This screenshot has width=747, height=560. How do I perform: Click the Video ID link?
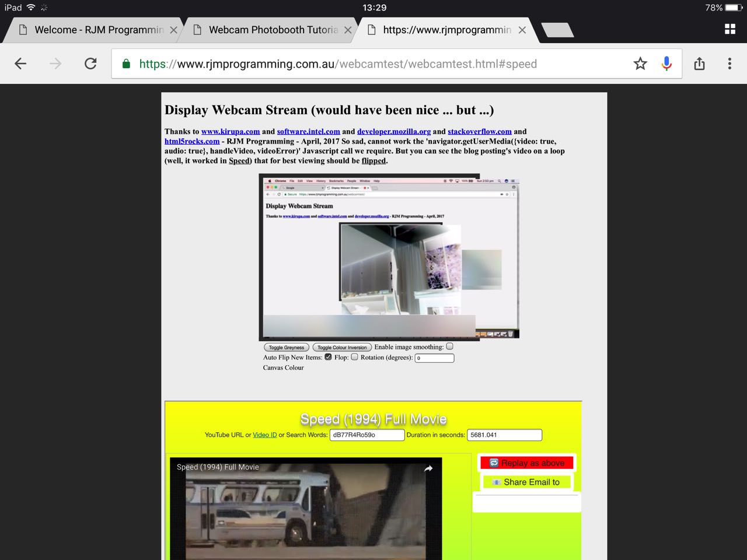pos(265,435)
